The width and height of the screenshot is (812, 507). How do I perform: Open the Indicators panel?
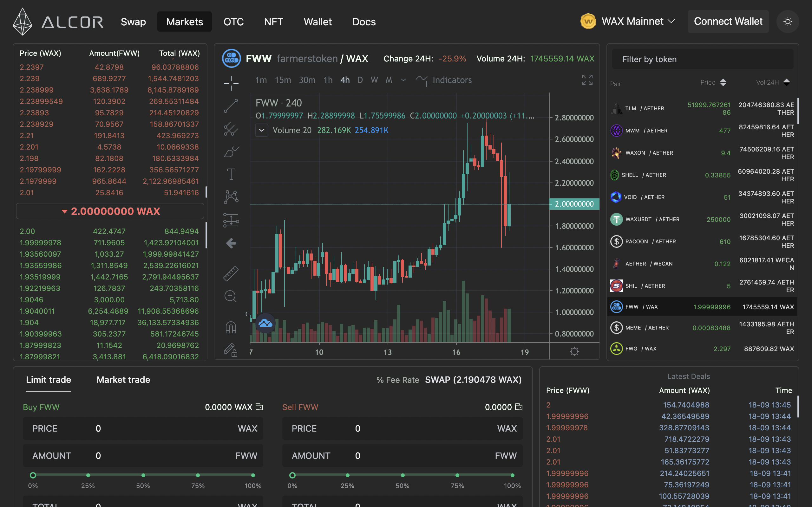pos(444,80)
